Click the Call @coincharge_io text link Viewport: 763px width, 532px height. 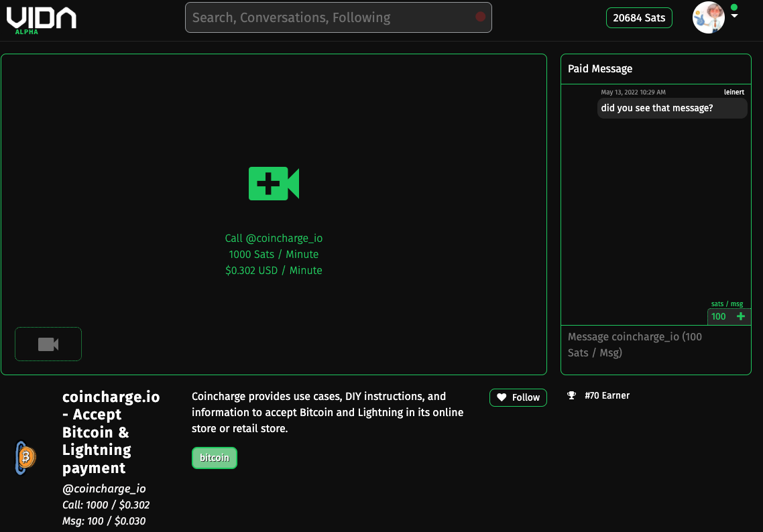tap(274, 239)
